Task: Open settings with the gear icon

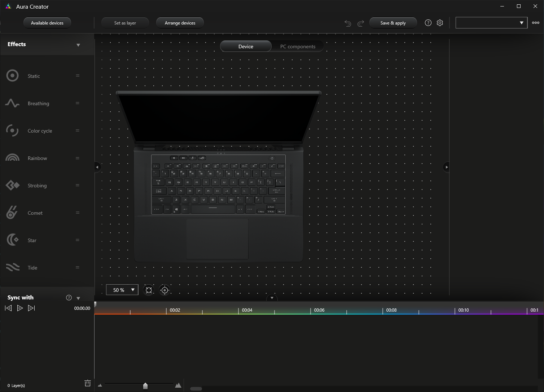Action: tap(440, 23)
